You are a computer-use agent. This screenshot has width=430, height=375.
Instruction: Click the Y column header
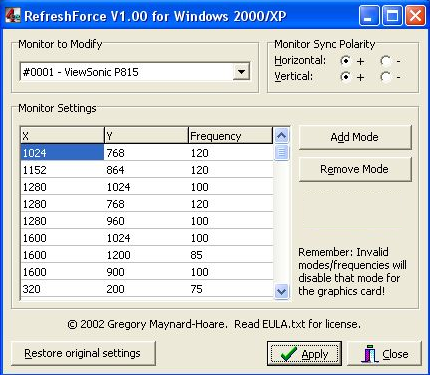click(146, 135)
